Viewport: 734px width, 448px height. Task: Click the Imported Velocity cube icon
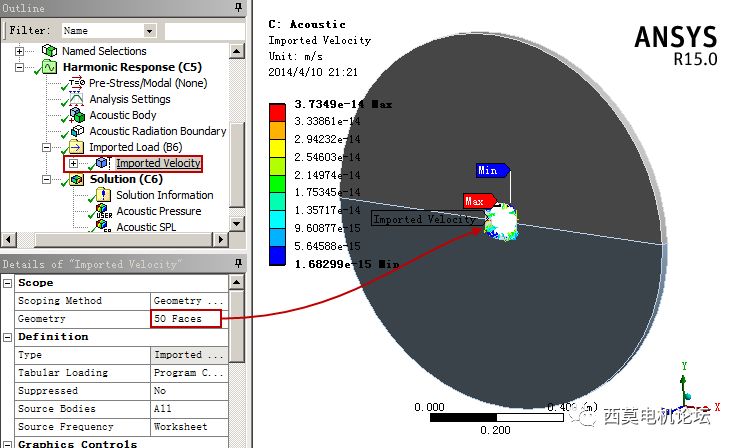tap(103, 163)
